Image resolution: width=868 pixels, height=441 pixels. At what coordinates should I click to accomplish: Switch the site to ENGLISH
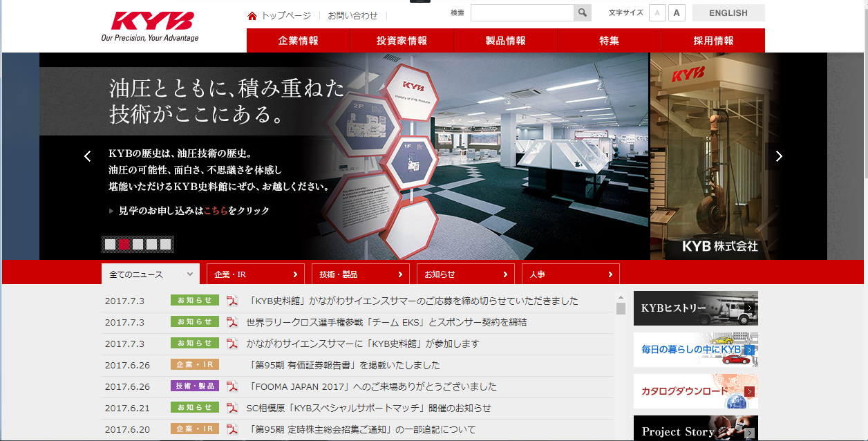tap(728, 13)
